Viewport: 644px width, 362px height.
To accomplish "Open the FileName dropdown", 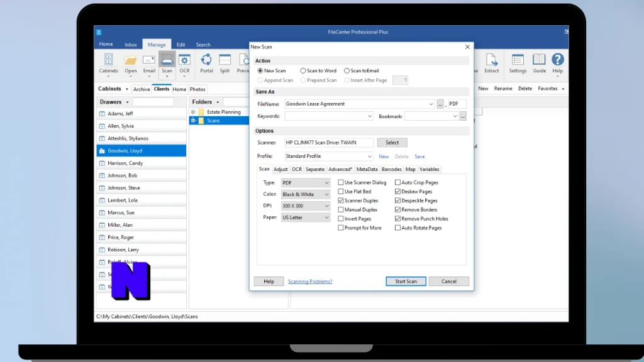I will pyautogui.click(x=431, y=104).
